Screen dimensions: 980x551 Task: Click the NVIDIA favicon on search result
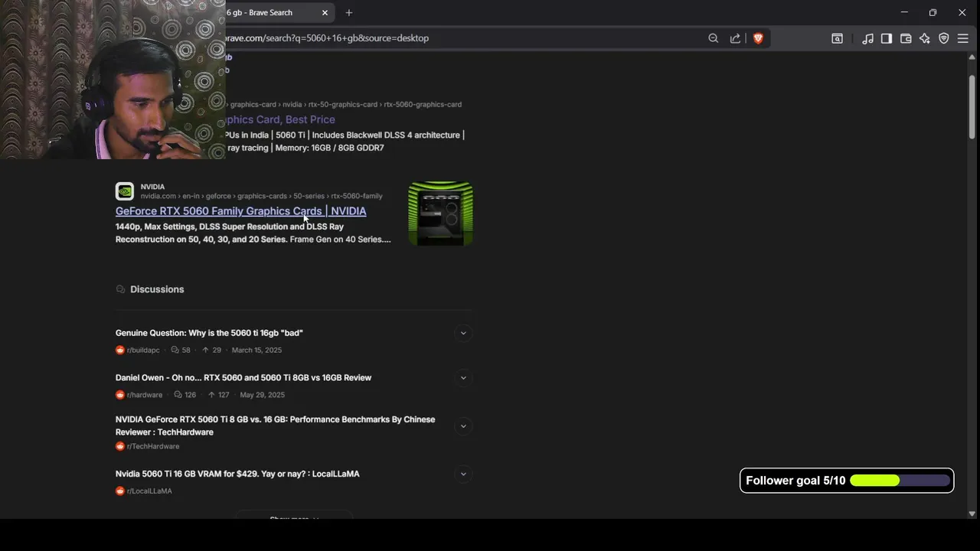coord(124,191)
